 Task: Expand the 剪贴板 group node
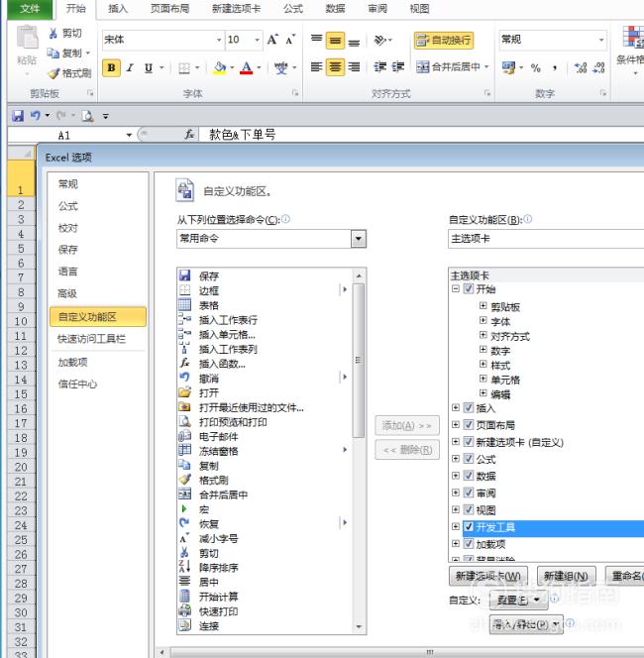pyautogui.click(x=483, y=306)
